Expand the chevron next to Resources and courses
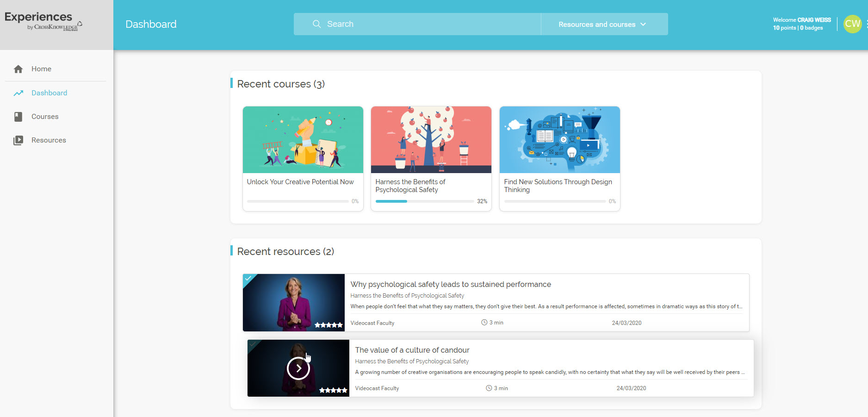 point(643,24)
